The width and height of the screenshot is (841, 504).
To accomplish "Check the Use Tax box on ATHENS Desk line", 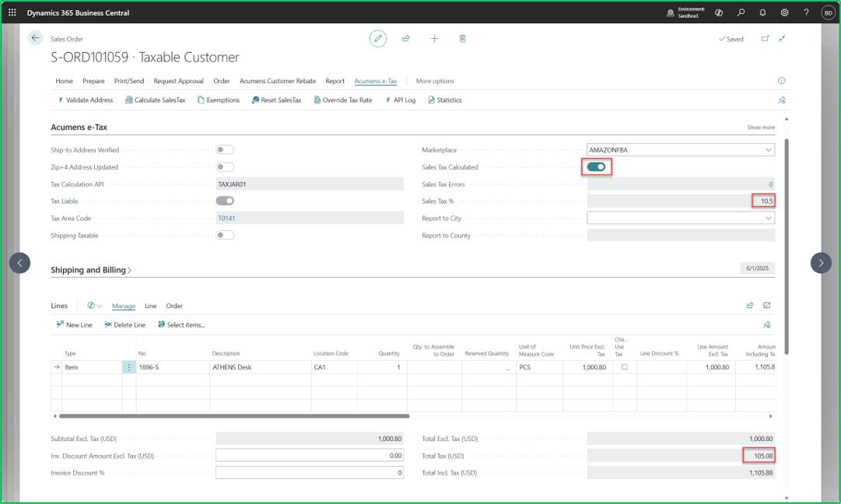I will (x=624, y=367).
